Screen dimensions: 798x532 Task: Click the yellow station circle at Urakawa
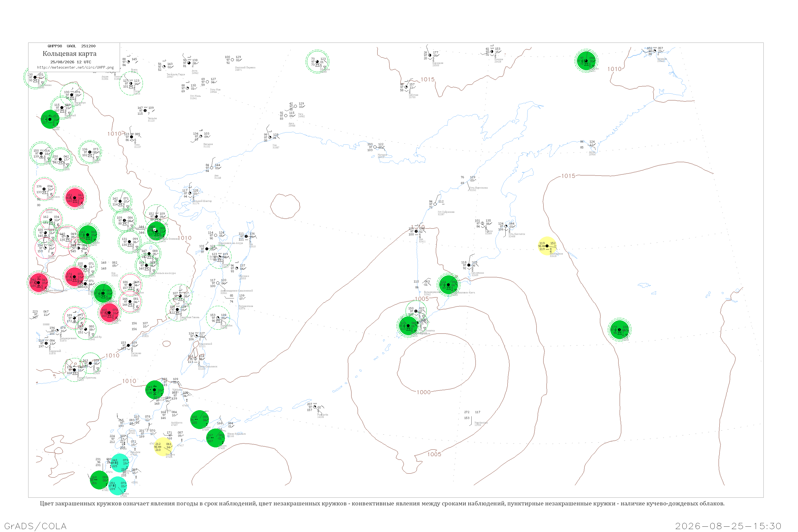pos(163,447)
